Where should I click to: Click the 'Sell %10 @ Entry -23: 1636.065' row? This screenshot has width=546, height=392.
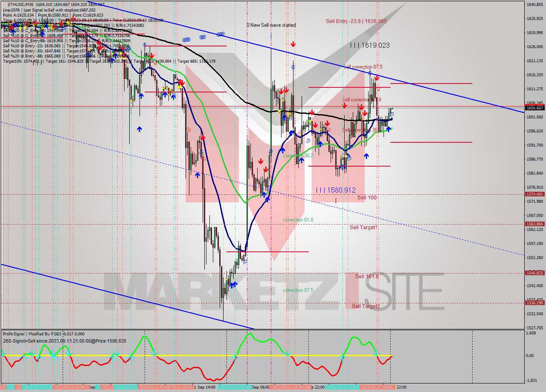[x=66, y=46]
